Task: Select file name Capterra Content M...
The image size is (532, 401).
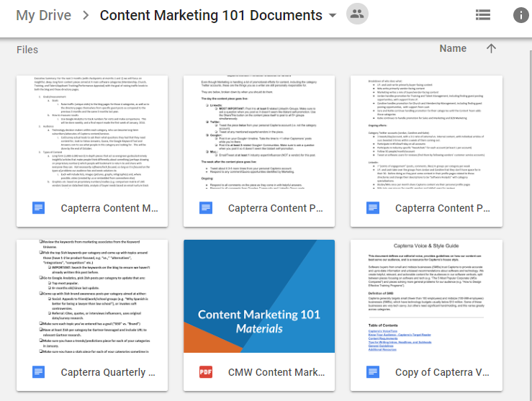Action: (x=109, y=208)
